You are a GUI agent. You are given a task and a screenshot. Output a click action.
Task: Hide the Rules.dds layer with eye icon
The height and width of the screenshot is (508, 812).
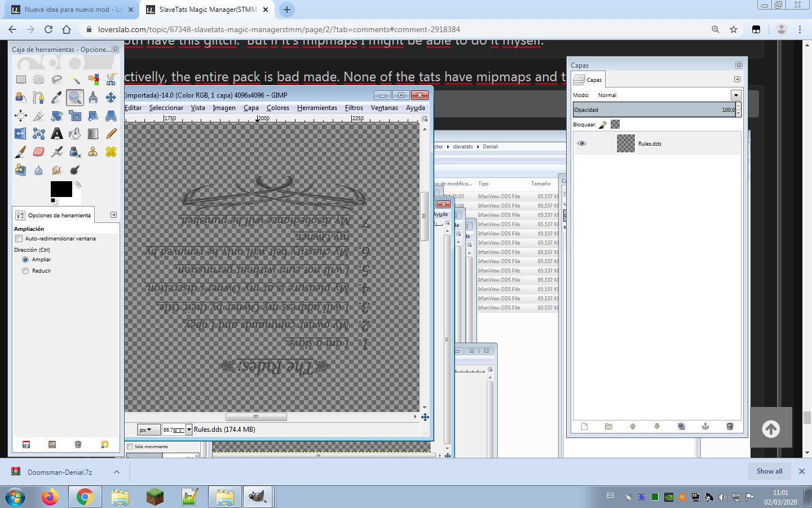(x=582, y=143)
